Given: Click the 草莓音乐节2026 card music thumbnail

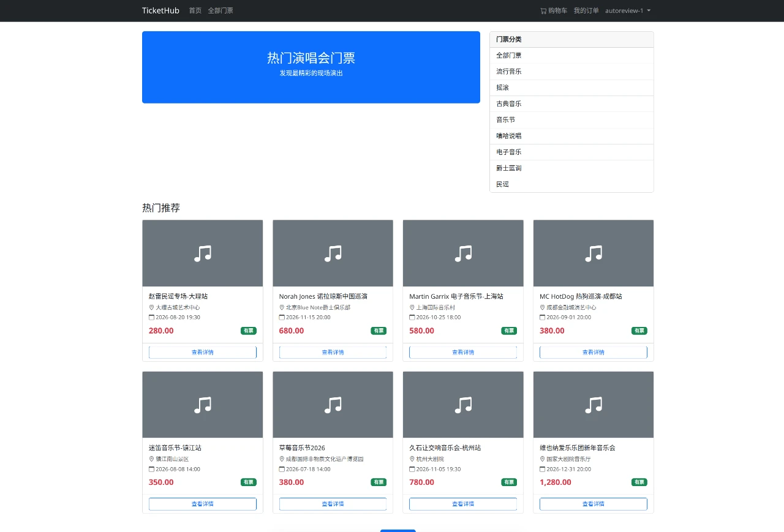Looking at the screenshot, I should [x=333, y=405].
